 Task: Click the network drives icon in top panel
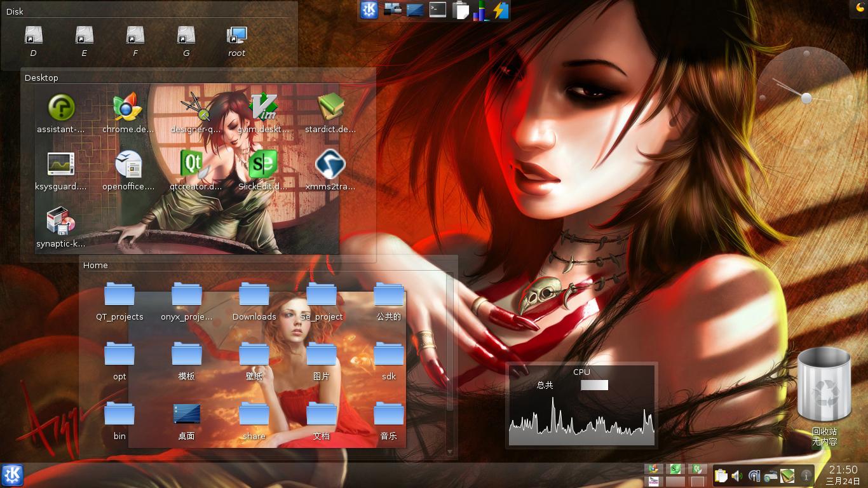point(393,9)
